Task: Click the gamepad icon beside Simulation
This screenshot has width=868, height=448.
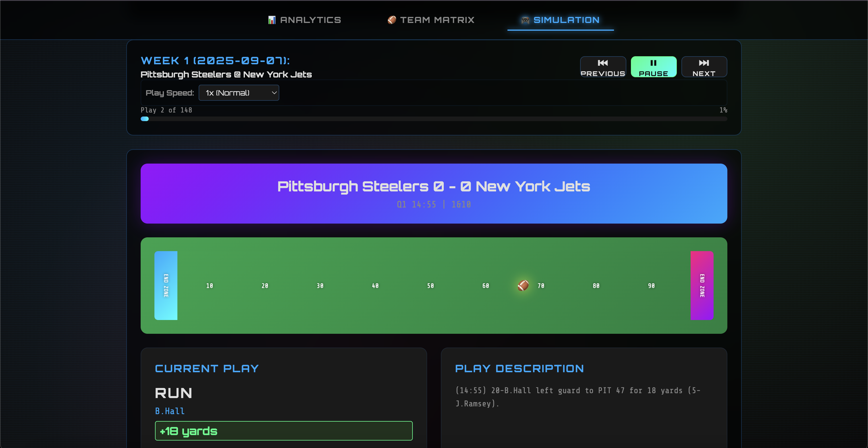Action: pos(525,20)
